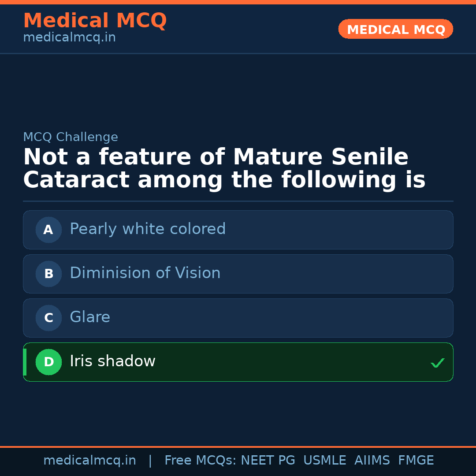Open the Medical MCQ header title

(95, 21)
